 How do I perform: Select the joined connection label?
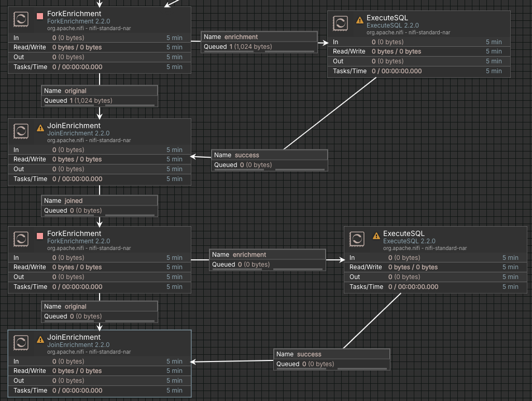click(x=100, y=206)
